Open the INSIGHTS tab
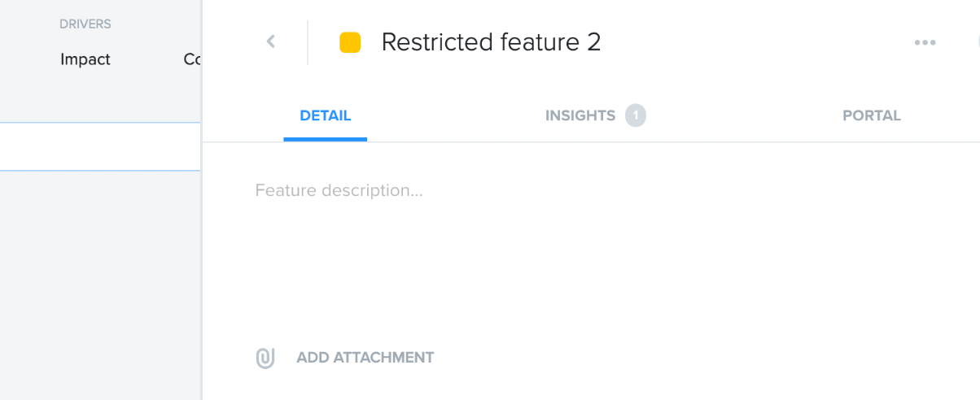The image size is (980, 400). point(580,115)
